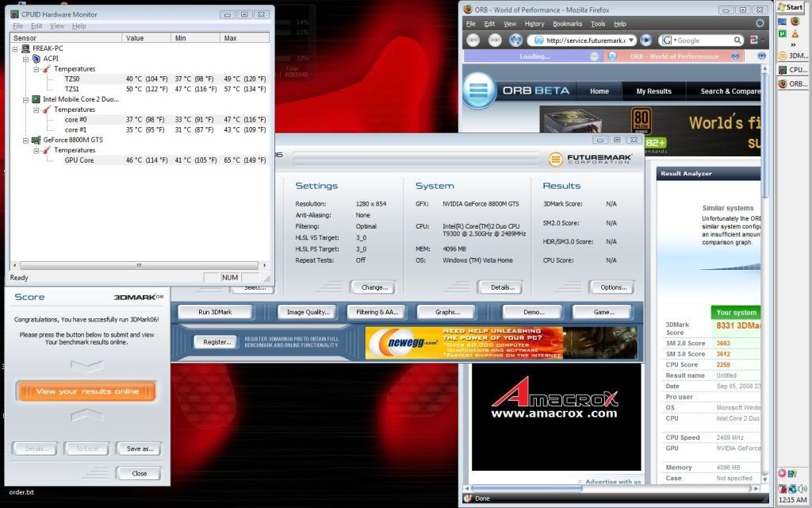
Task: Open the Home tab on ORB page
Action: coord(599,90)
